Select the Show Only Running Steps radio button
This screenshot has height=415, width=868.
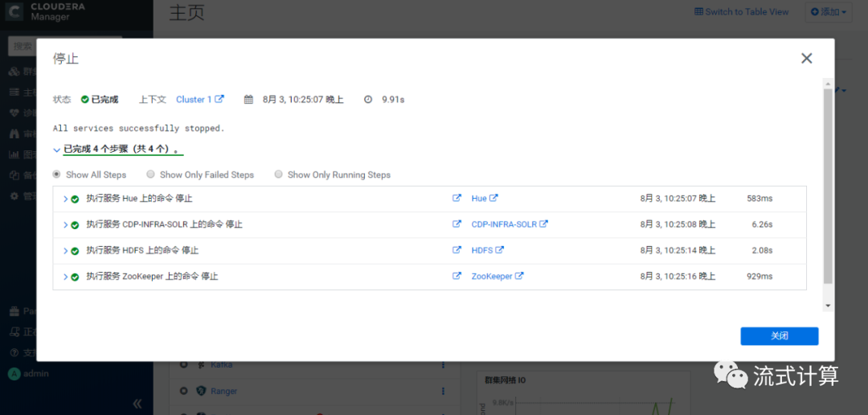[x=278, y=175]
